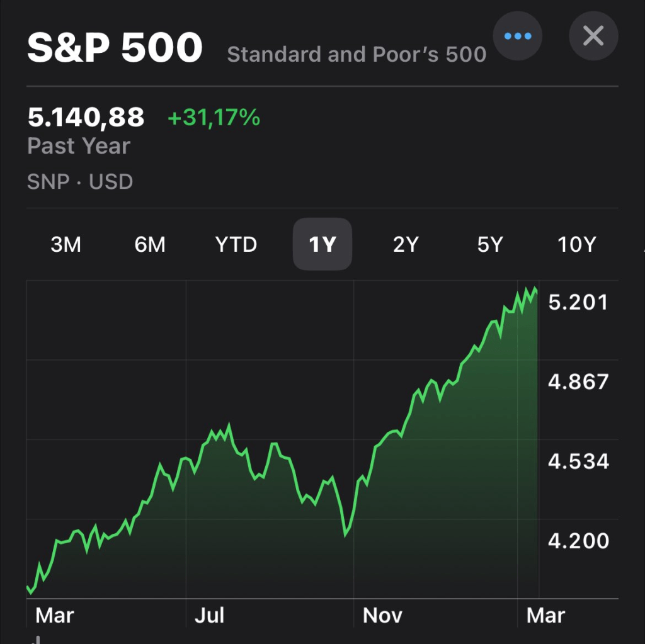Select the 3M time range
Image resolution: width=645 pixels, height=644 pixels.
[x=66, y=244]
